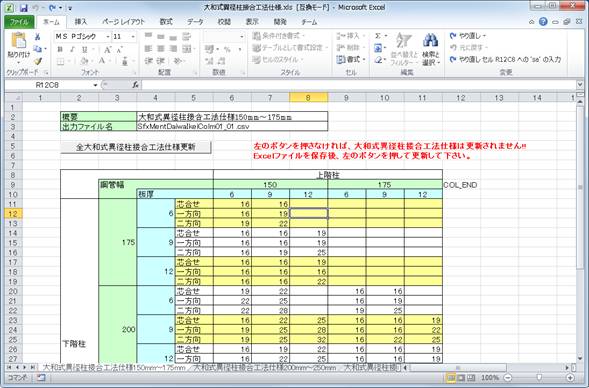Click the 書式 (Format) cells button
The height and width of the screenshot is (388, 589).
[x=351, y=59]
